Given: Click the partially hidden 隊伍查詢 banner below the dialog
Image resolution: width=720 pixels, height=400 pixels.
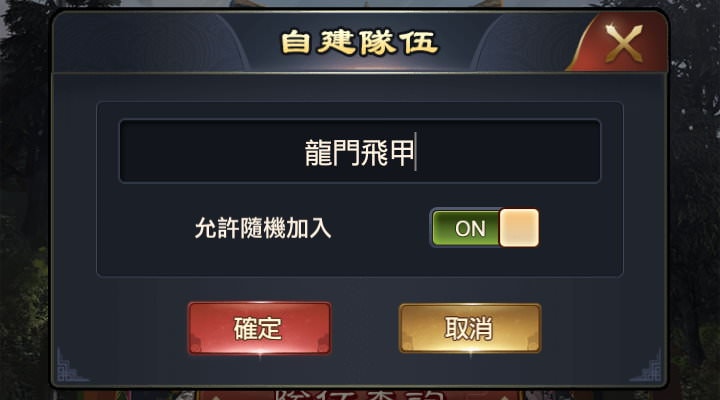Looking at the screenshot, I should click(360, 394).
